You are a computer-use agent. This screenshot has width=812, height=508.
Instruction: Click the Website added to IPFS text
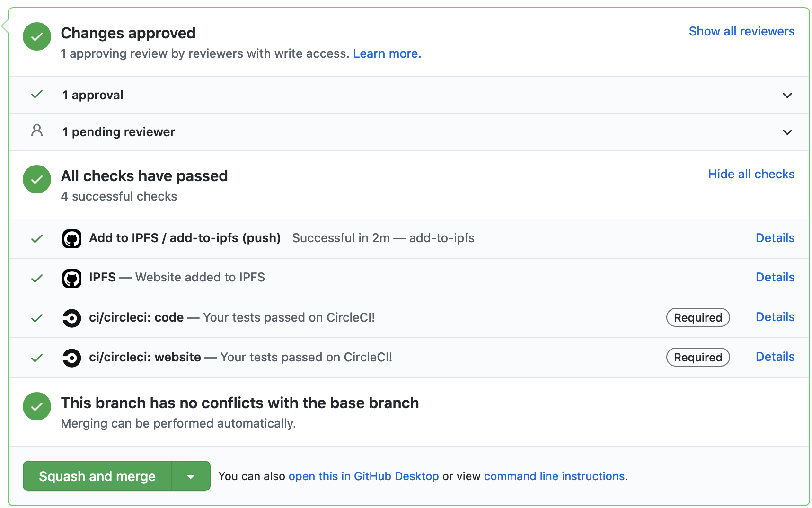[200, 277]
